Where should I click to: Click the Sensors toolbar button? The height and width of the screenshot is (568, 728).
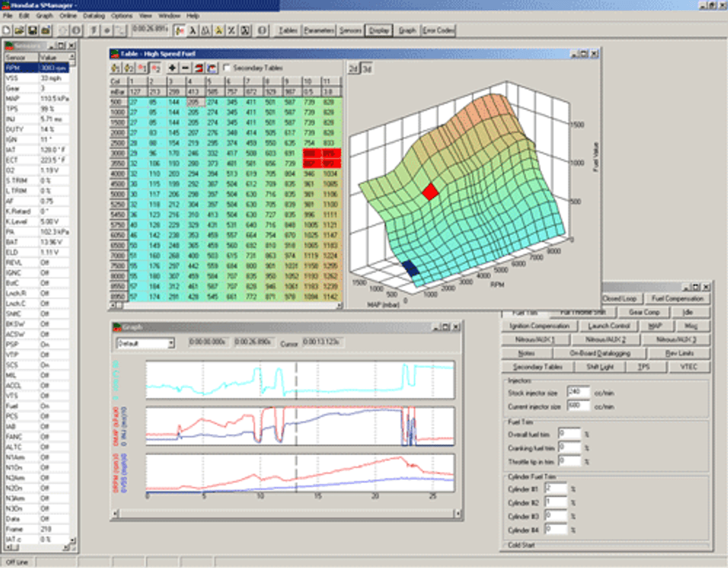point(350,30)
